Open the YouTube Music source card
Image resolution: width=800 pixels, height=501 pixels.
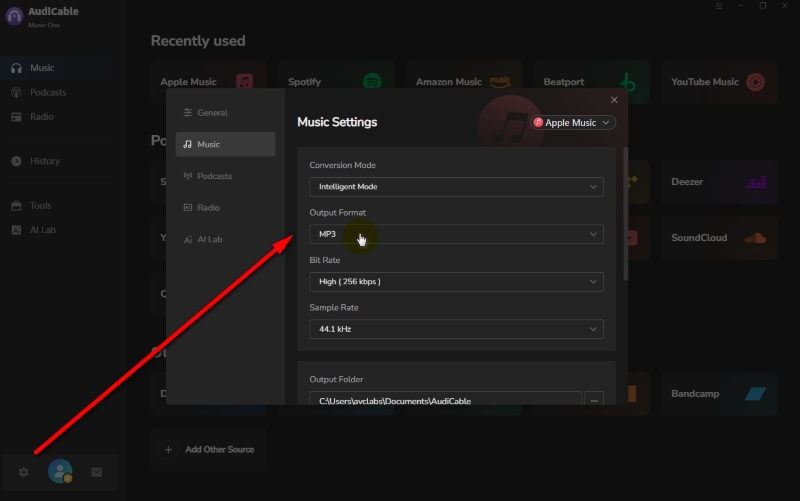coord(719,82)
